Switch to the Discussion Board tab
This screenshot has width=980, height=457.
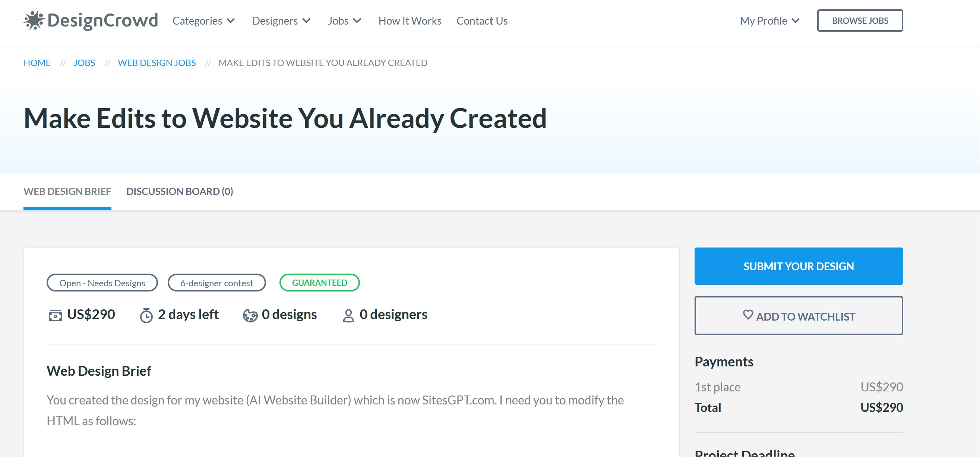coord(180,191)
